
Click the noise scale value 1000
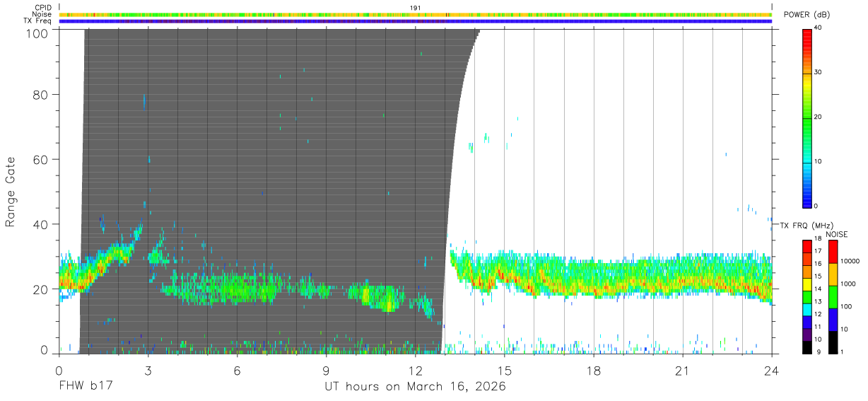848,284
